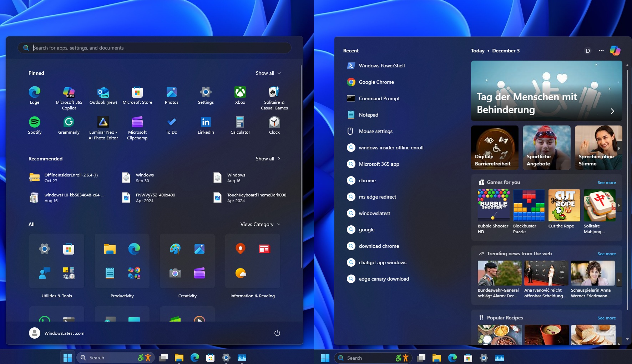Expand Show all for Pinned apps
This screenshot has height=364, width=632.
[268, 73]
